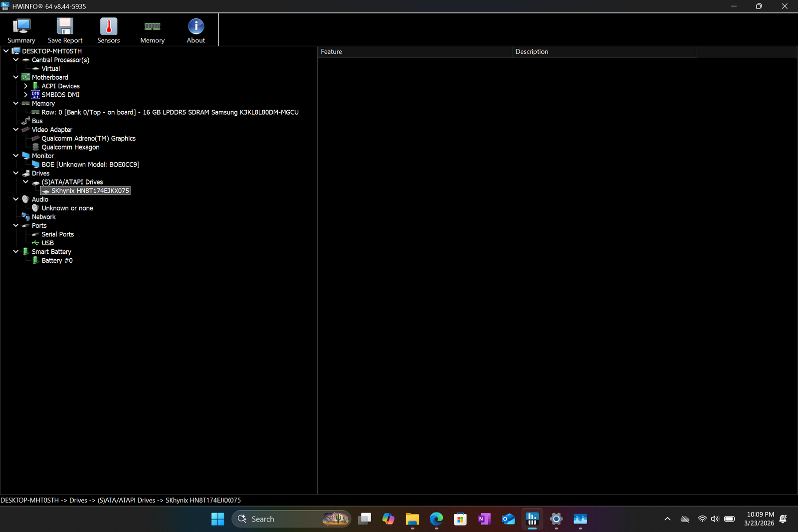This screenshot has width=798, height=532.
Task: Open the Windows Start menu
Action: pos(217,519)
